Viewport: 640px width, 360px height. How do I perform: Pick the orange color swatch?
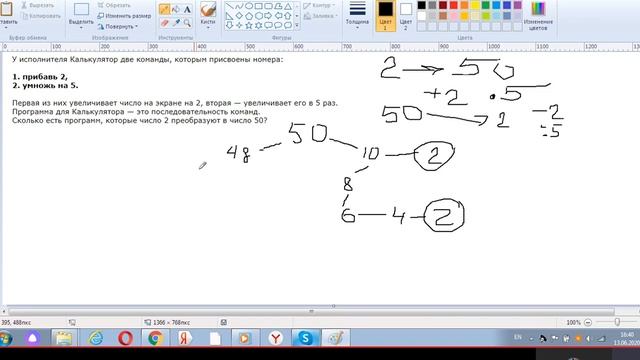[x=464, y=5]
